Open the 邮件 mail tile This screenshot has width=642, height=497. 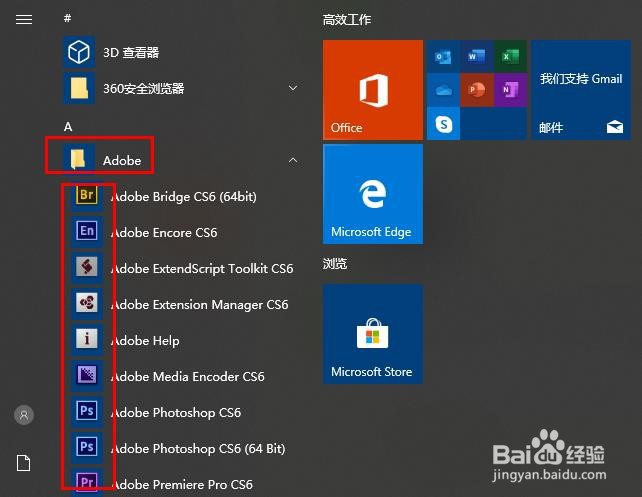pos(581,90)
